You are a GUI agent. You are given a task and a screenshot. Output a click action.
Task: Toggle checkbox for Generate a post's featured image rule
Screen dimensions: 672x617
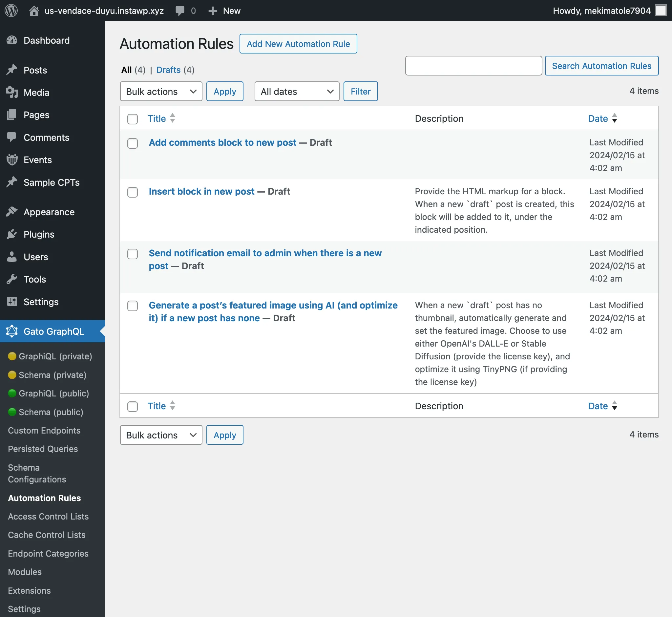pos(132,305)
